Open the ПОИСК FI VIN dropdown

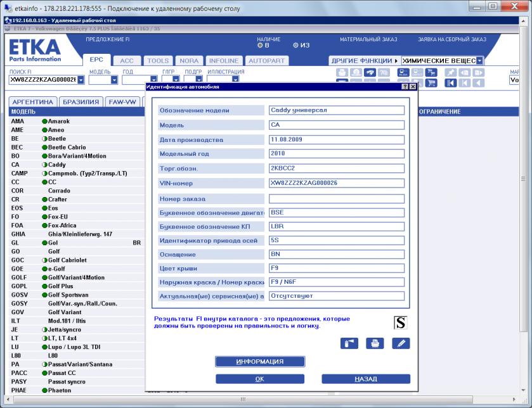(81, 80)
